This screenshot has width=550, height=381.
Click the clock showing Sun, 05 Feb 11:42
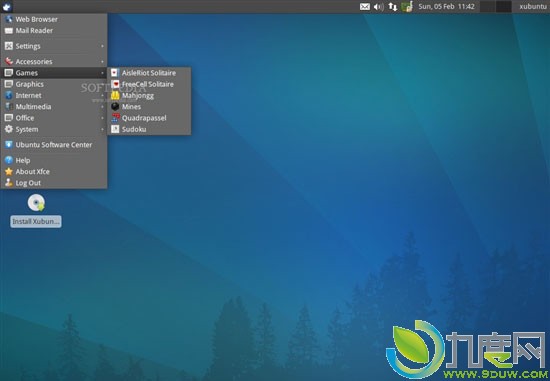point(446,7)
